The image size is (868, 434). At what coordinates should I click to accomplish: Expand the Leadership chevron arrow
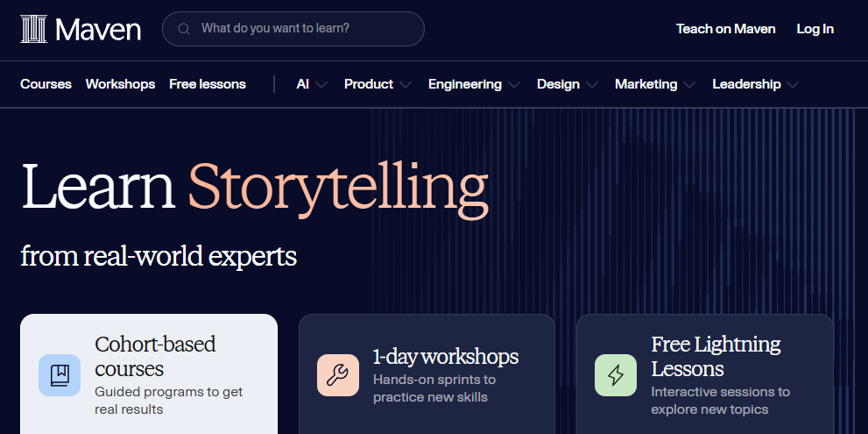(x=793, y=85)
